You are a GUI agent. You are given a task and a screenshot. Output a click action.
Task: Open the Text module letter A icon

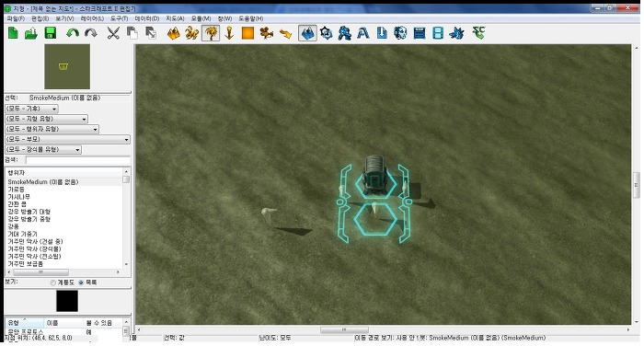click(363, 33)
